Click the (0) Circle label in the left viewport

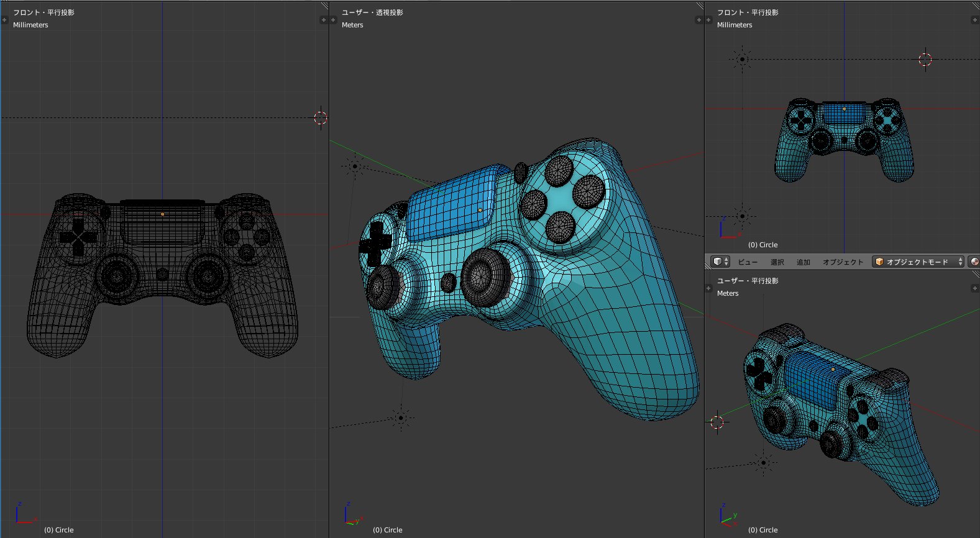[x=59, y=530]
